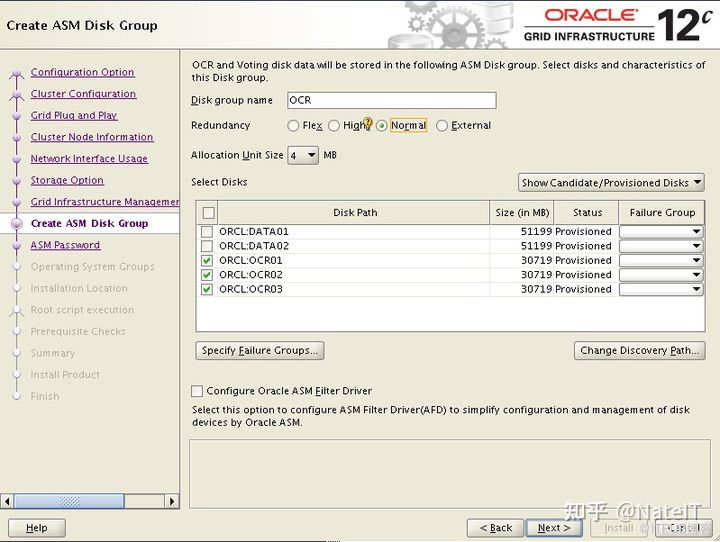Toggle the select-all disks header checkbox
Screen dimensions: 720x542
(x=208, y=213)
